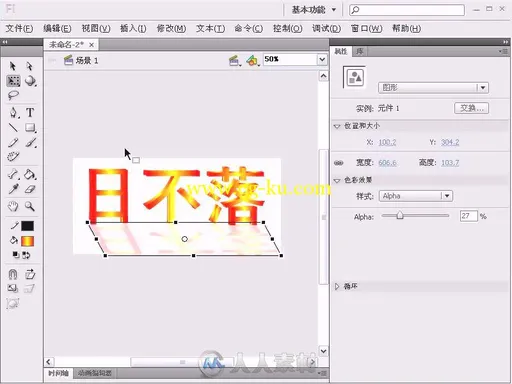The width and height of the screenshot is (512, 384).
Task: Click the Alpha percent input field
Action: click(468, 216)
